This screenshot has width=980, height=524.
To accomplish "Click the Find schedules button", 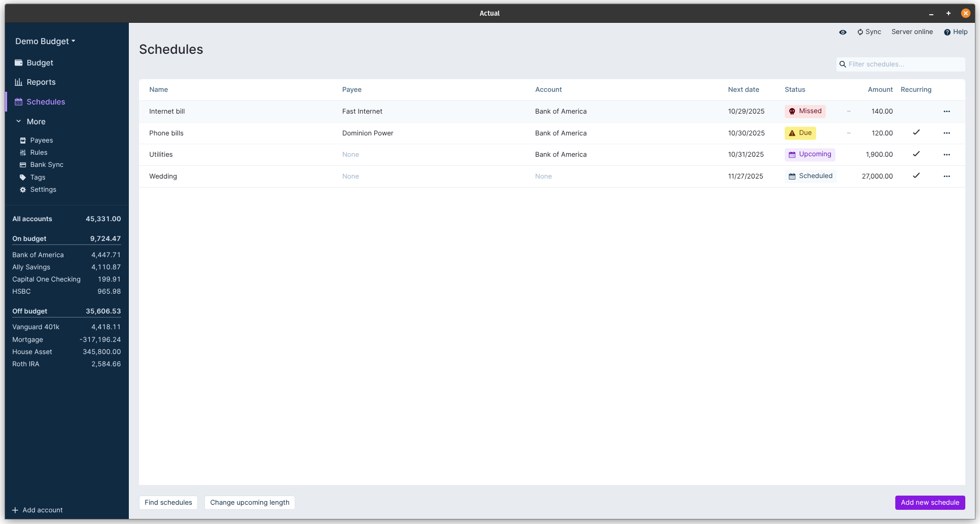I will tap(168, 503).
